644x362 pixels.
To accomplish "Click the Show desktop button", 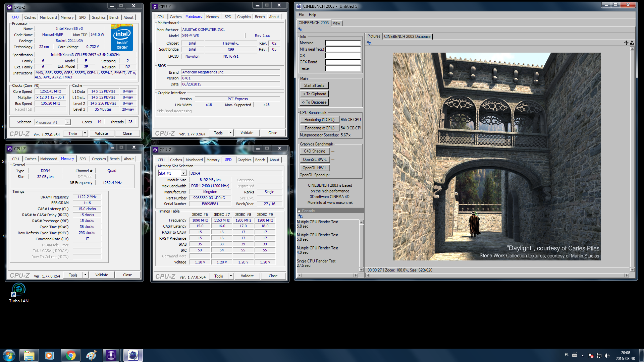I will tap(642, 355).
